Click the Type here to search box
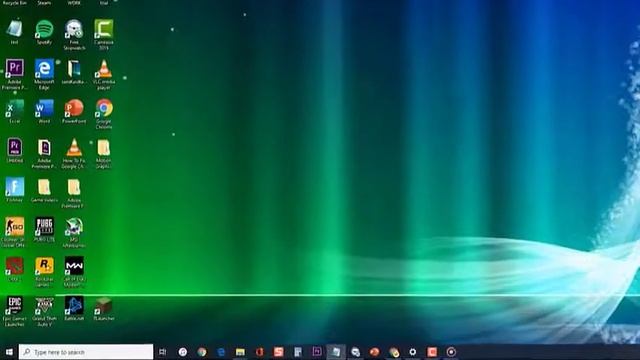The image size is (640, 360). [86, 352]
